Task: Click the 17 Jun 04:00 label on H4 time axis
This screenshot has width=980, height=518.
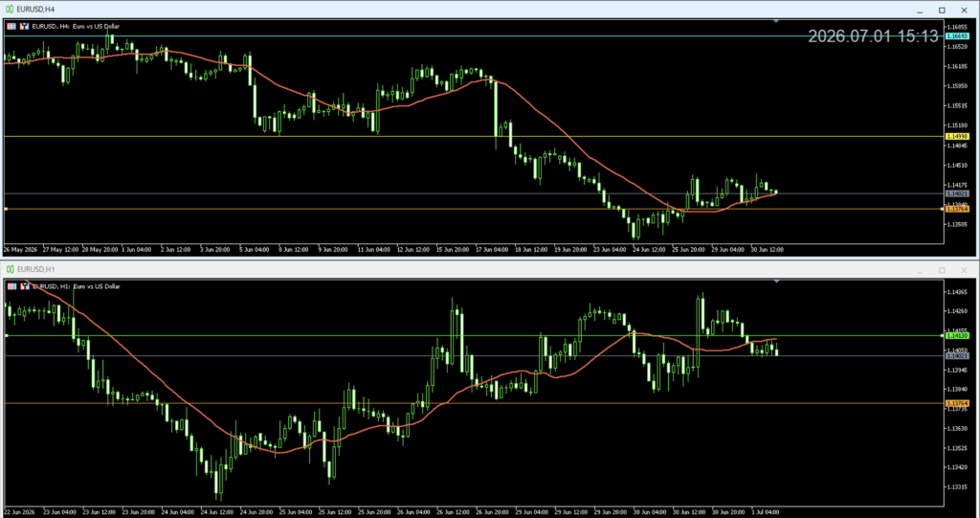Action: [493, 250]
